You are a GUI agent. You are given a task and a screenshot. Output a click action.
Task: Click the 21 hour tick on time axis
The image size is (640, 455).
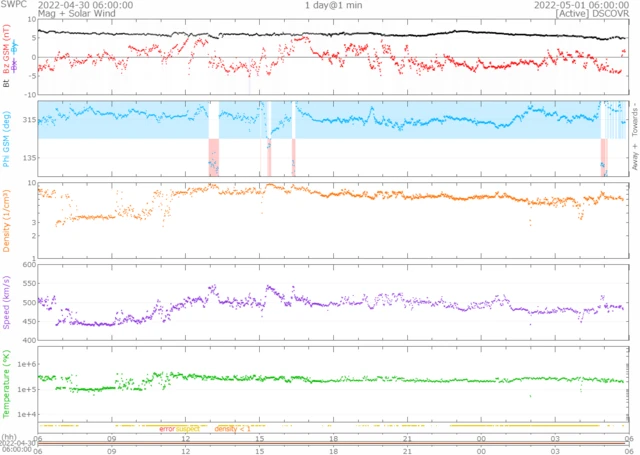point(408,438)
